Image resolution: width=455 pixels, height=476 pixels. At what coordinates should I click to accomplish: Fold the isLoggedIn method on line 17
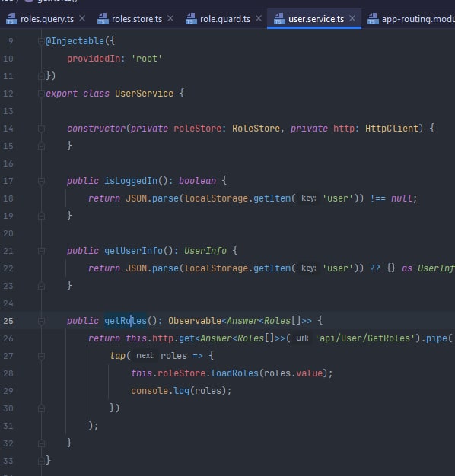coord(41,181)
